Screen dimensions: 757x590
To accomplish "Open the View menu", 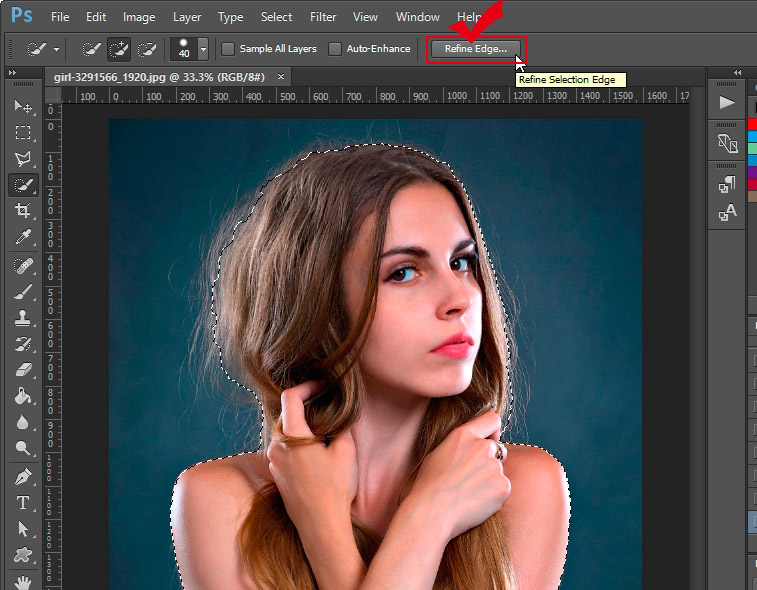I will click(365, 17).
